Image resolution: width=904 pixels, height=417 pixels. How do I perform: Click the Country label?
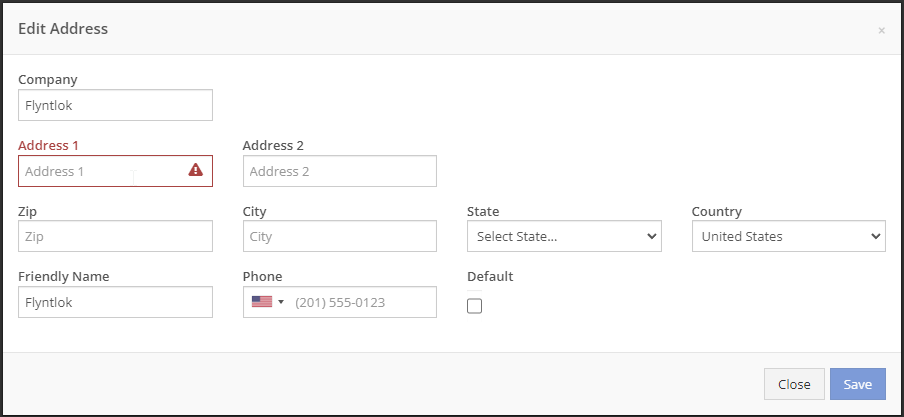(x=717, y=212)
